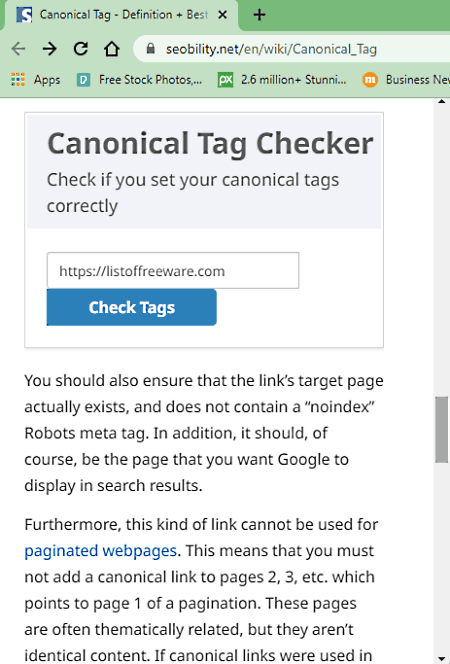Open the browser home page
This screenshot has width=450, height=664.
pyautogui.click(x=112, y=49)
